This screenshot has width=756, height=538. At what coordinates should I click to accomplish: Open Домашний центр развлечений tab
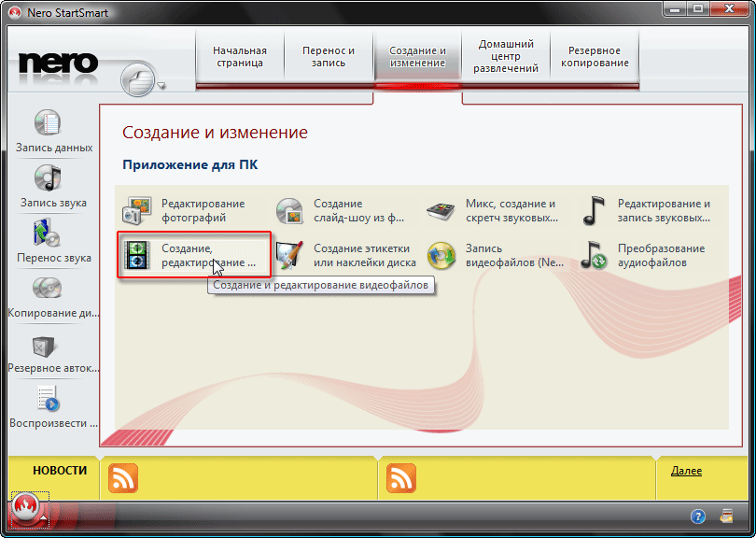pyautogui.click(x=506, y=56)
